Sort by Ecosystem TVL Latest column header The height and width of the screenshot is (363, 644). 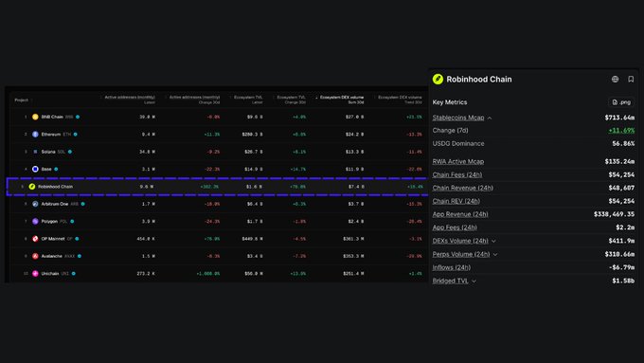248,100
